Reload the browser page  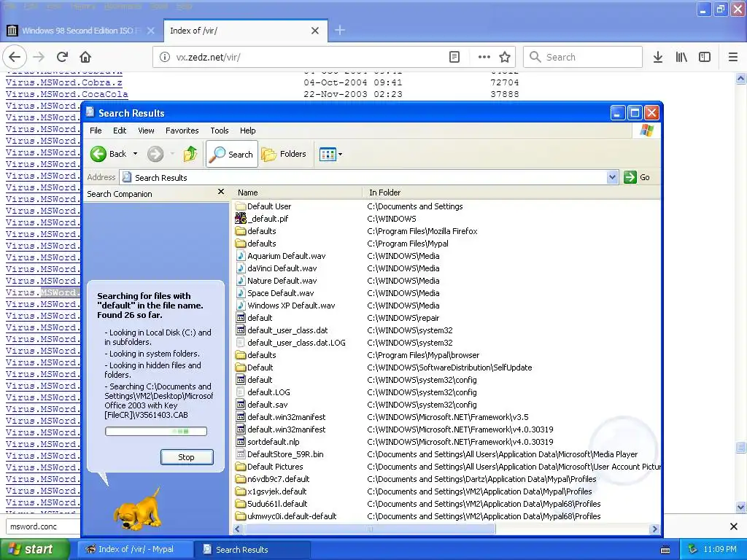pyautogui.click(x=62, y=57)
